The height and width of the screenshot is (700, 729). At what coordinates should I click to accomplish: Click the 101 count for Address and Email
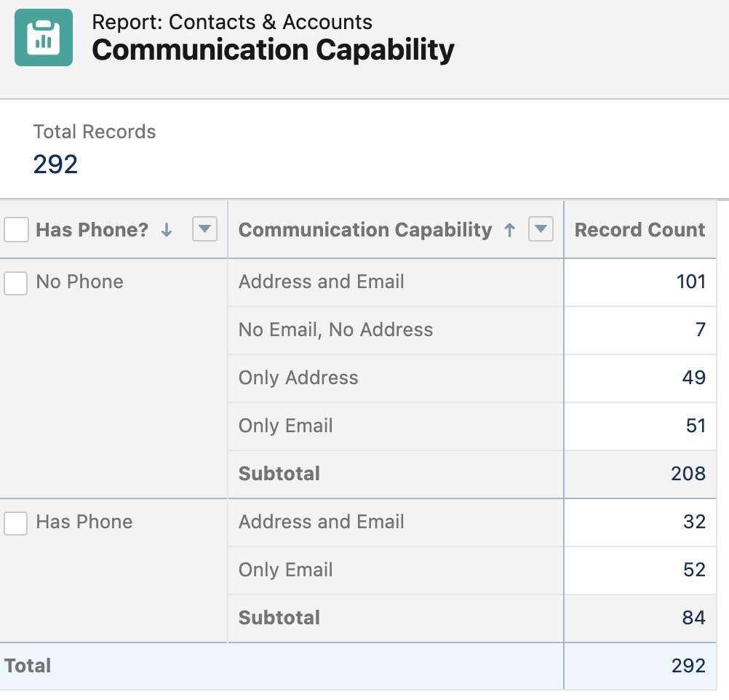(690, 282)
